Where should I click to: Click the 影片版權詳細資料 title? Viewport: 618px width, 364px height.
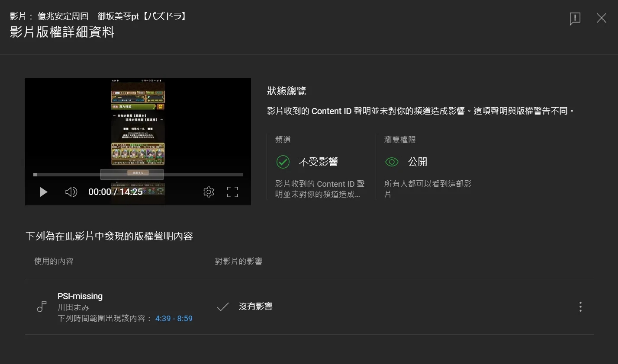tap(62, 32)
